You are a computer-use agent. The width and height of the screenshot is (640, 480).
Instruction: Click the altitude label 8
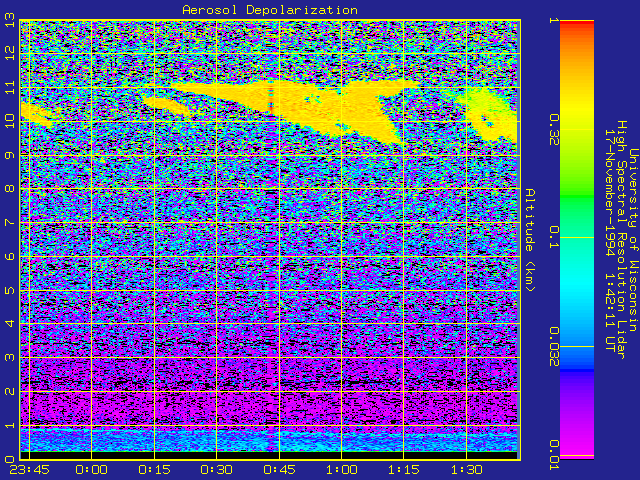coord(10,189)
